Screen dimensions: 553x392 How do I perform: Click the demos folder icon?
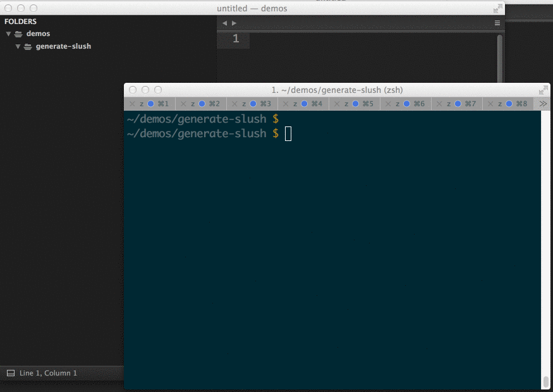(18, 34)
